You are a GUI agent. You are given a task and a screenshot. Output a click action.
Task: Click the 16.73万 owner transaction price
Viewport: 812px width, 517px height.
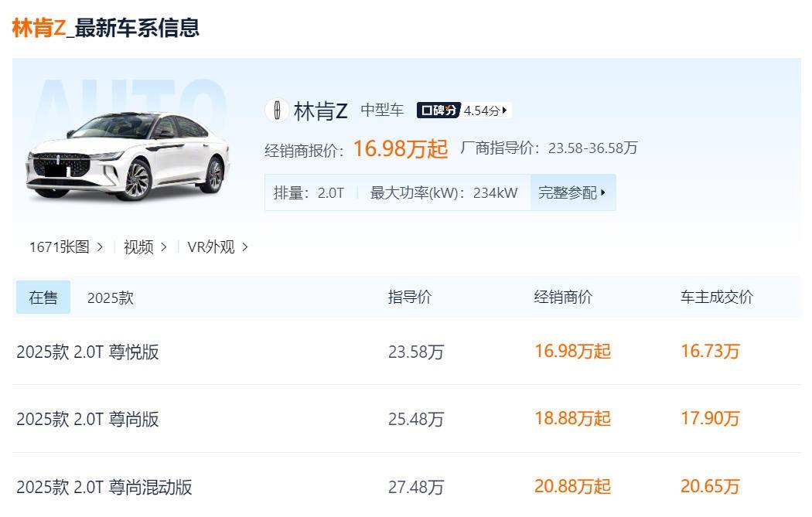click(x=710, y=352)
